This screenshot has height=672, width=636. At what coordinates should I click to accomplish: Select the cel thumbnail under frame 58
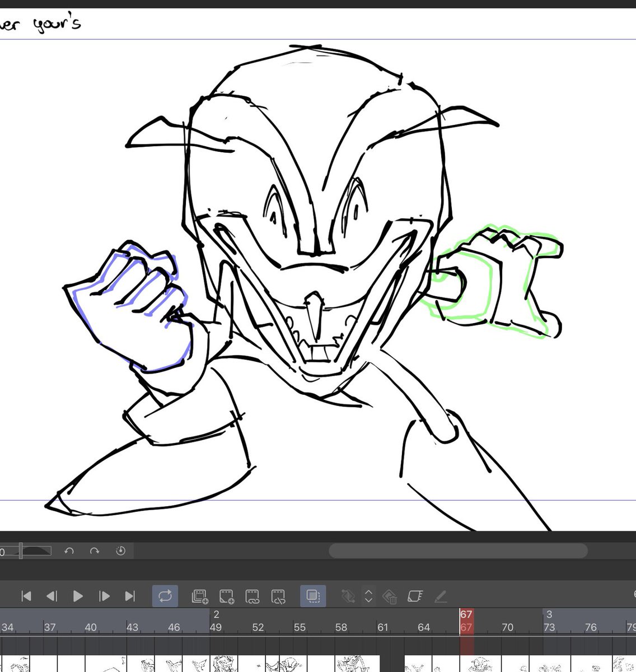[x=357, y=664]
